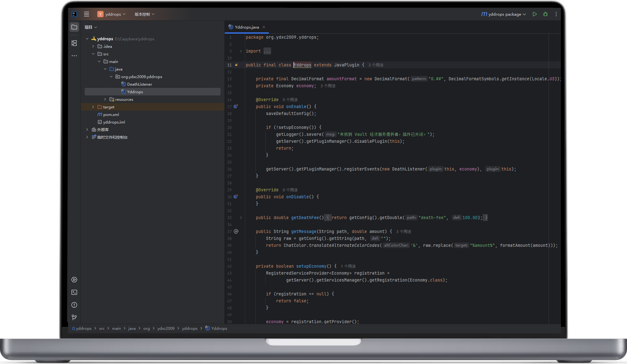This screenshot has width=627, height=364.
Task: Select DeathListener class in project tree
Action: (140, 84)
